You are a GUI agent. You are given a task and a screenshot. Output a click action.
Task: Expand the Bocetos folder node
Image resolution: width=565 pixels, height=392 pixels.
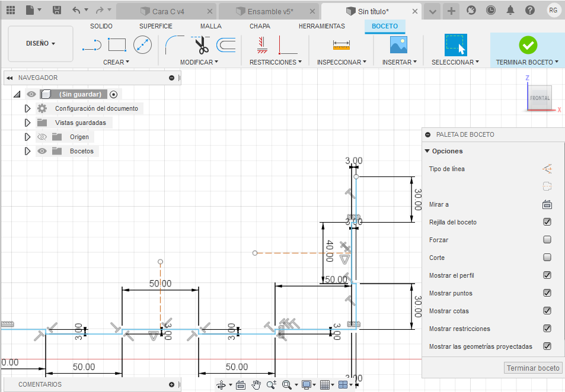tap(27, 151)
